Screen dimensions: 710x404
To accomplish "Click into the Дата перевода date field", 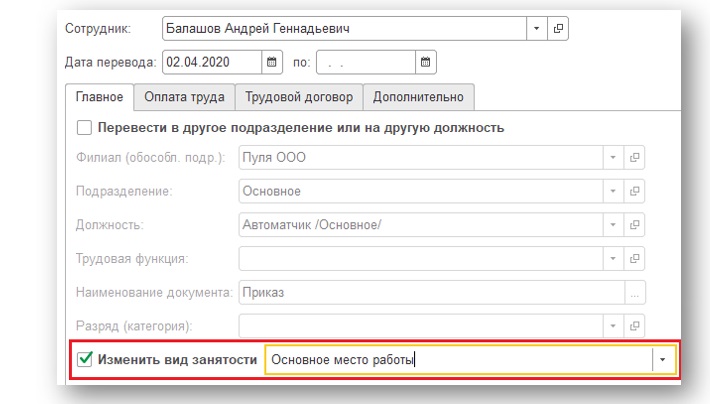I will (x=210, y=62).
